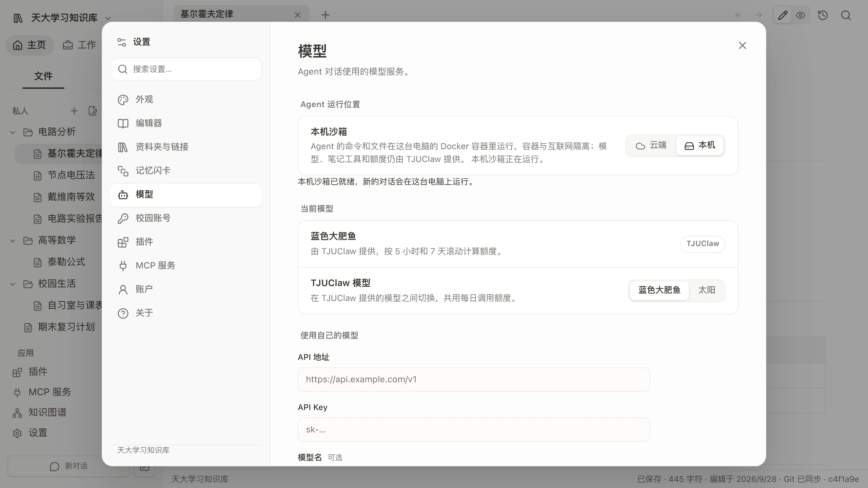The height and width of the screenshot is (488, 868).
Task: Open version history clock icon
Action: (823, 15)
